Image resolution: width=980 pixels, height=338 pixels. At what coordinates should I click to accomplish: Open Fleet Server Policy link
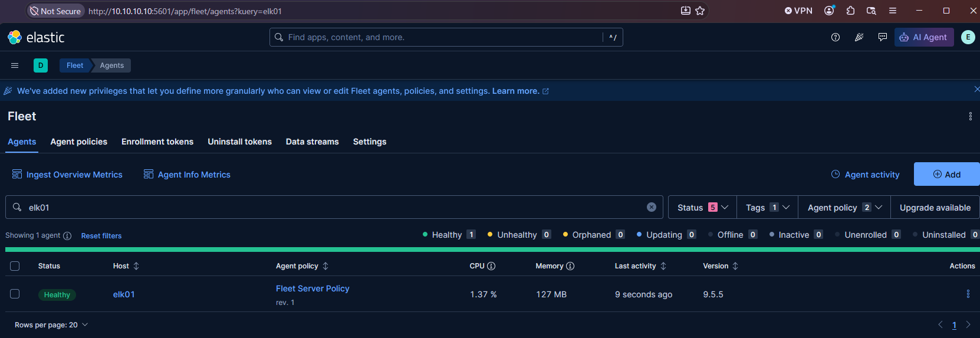(313, 288)
